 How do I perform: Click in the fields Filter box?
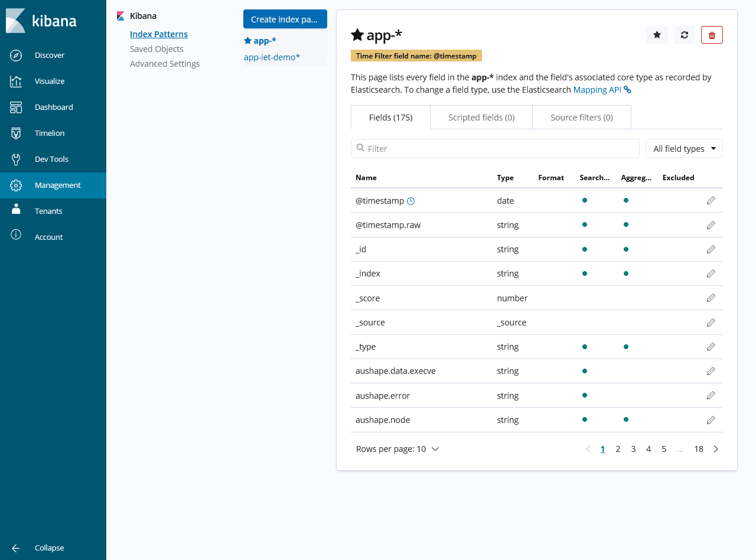[495, 148]
